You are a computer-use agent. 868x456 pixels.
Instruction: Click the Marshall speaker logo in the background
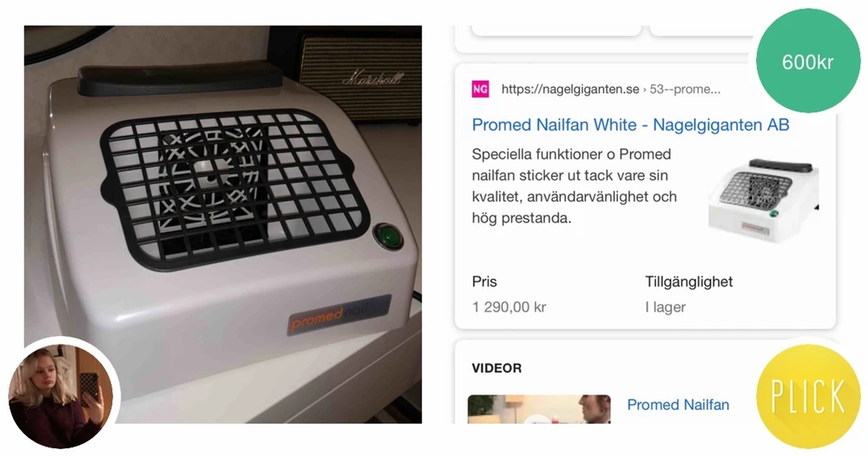[x=373, y=78]
